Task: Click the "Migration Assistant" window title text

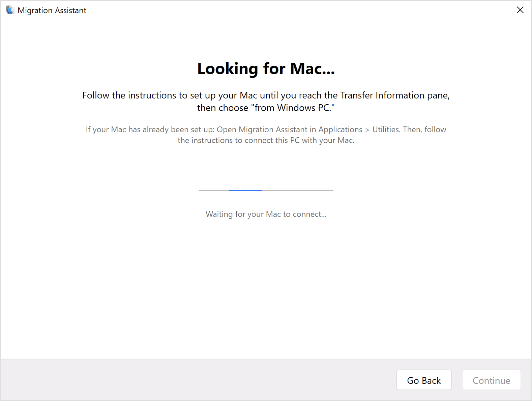Action: pos(52,10)
